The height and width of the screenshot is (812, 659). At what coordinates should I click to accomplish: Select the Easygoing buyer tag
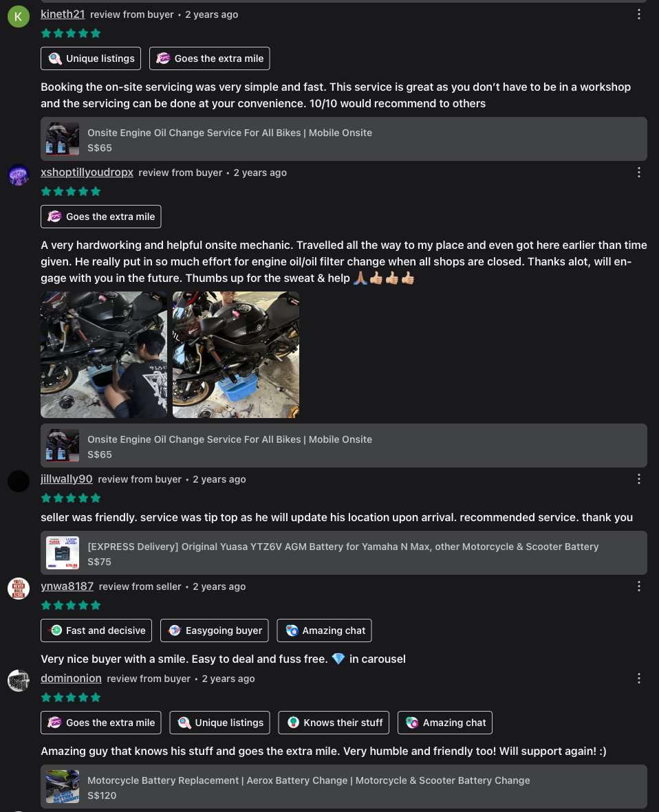click(x=215, y=630)
